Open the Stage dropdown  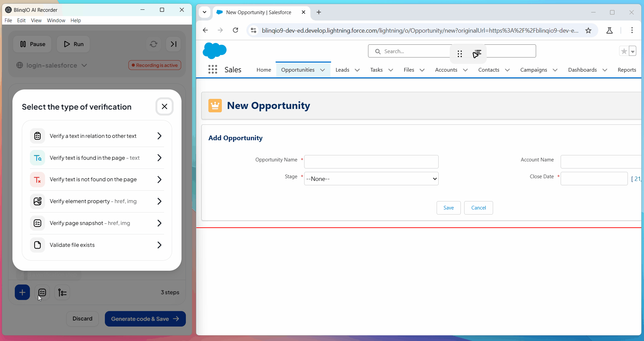pyautogui.click(x=371, y=179)
